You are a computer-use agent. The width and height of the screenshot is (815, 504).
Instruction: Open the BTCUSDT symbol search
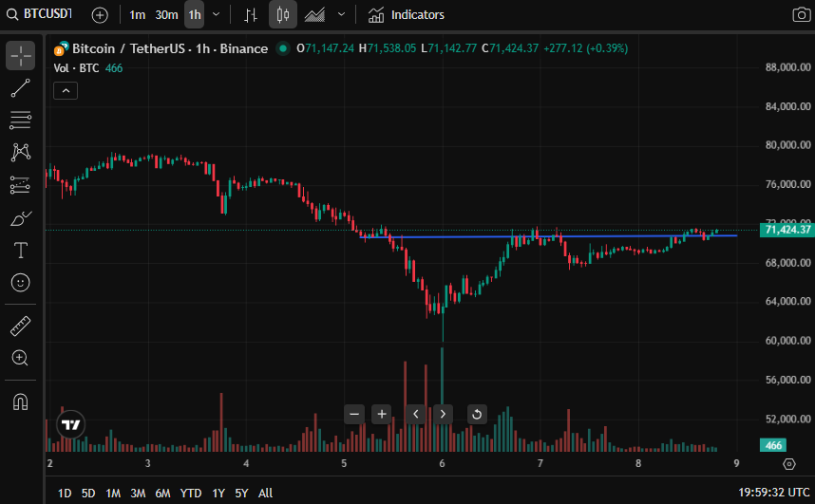(40, 14)
